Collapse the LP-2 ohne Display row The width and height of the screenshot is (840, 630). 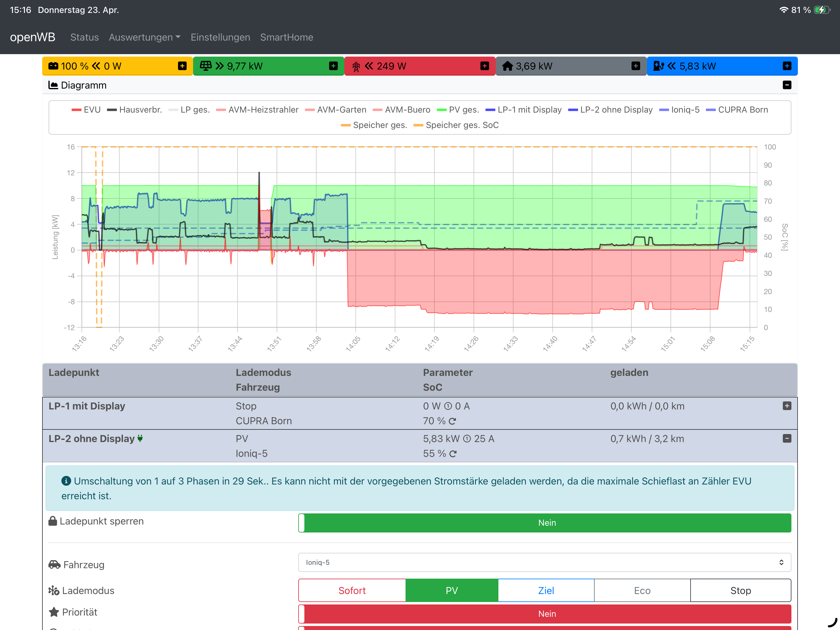coord(787,438)
